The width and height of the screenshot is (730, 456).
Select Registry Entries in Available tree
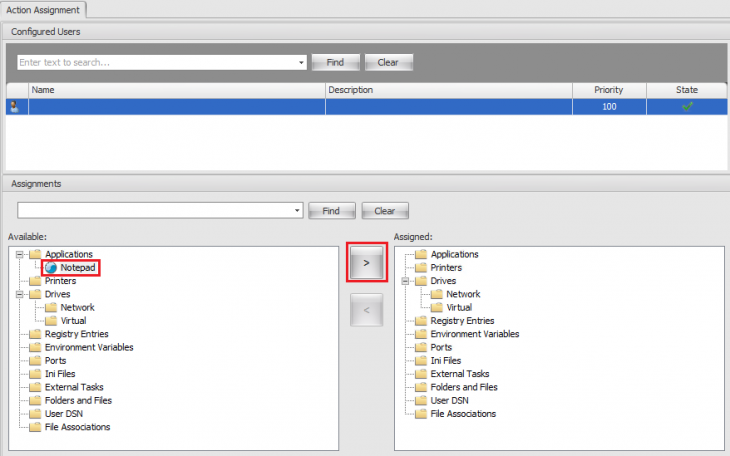pos(76,334)
